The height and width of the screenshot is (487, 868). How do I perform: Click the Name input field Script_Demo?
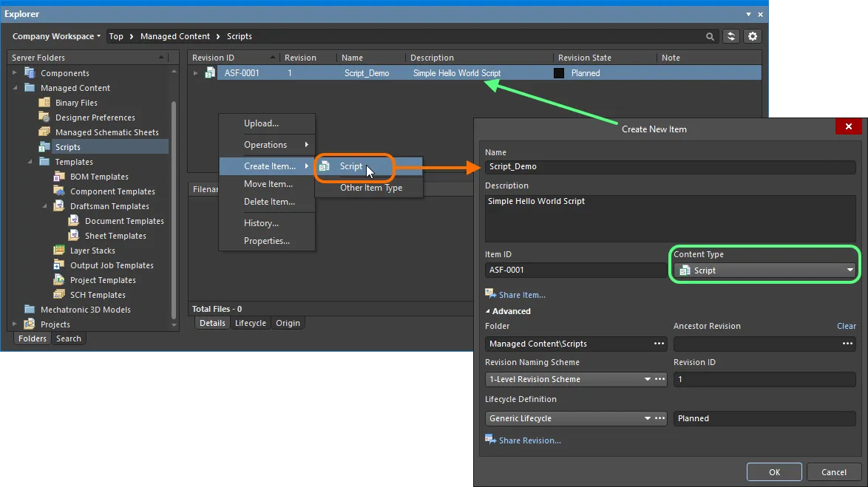pos(671,166)
